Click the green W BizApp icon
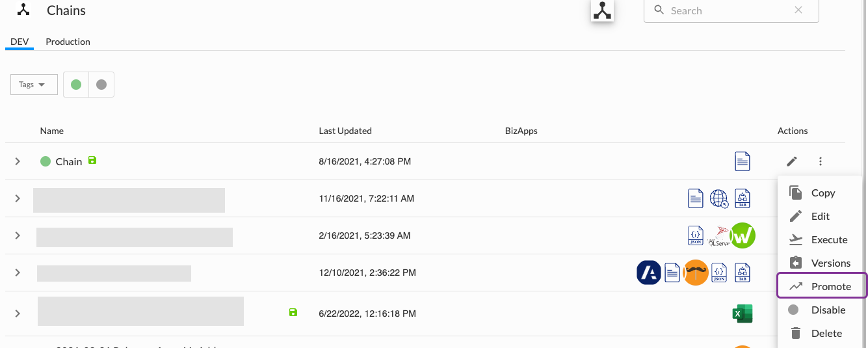The image size is (868, 348). click(743, 235)
